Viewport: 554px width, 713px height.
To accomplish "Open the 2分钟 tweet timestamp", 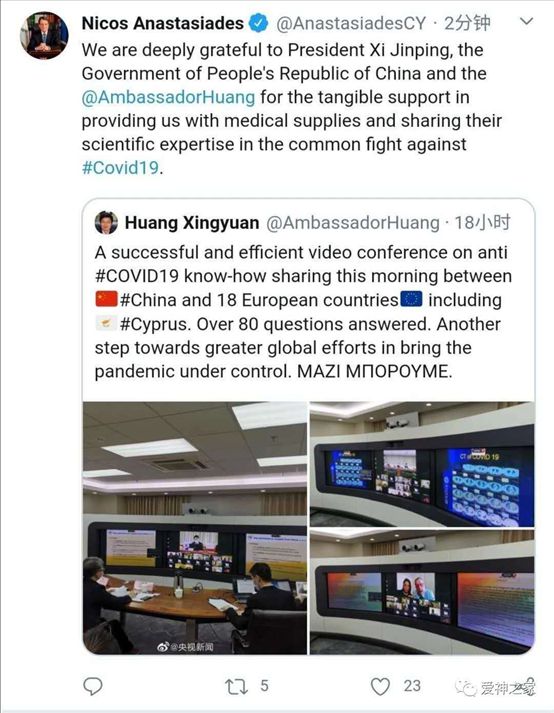I will click(467, 23).
